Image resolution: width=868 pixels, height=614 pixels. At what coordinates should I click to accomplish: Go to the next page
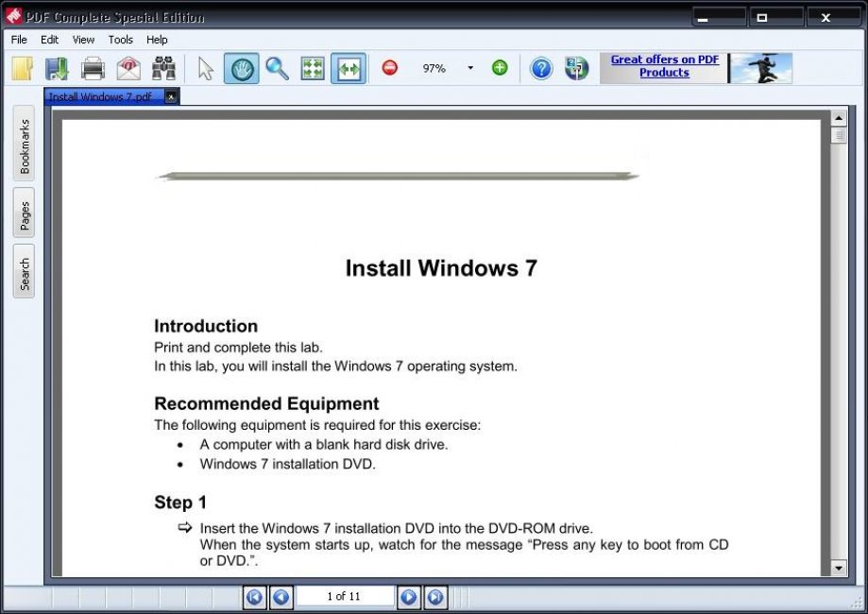click(x=409, y=597)
